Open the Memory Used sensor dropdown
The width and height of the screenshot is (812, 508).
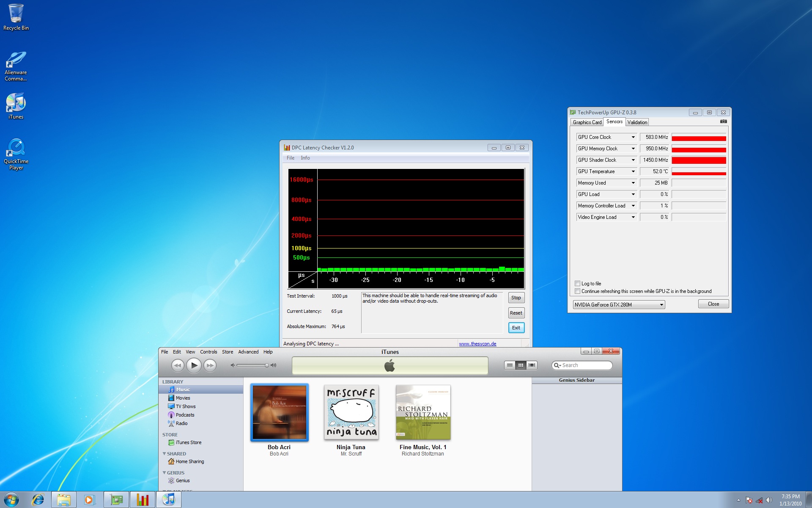[x=633, y=183]
